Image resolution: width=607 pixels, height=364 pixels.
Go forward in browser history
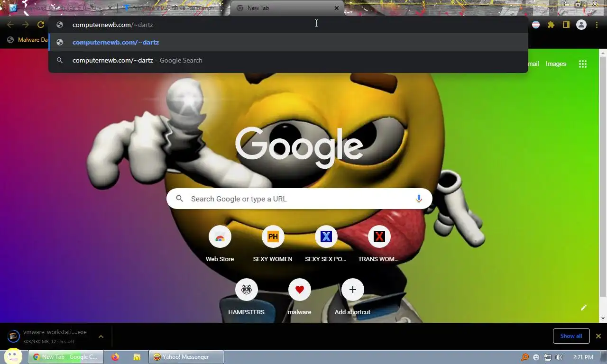click(26, 25)
